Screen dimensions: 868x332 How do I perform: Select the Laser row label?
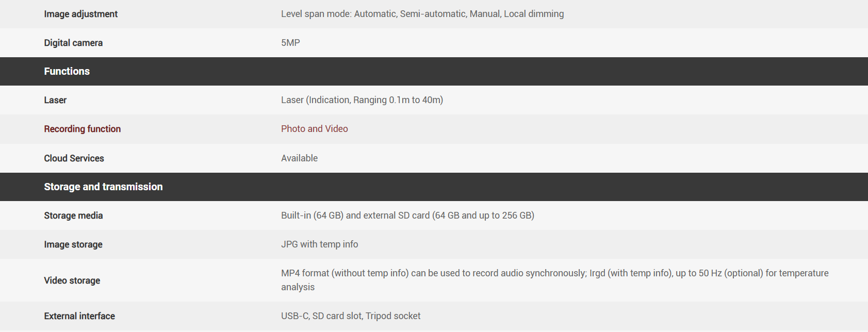(x=55, y=100)
